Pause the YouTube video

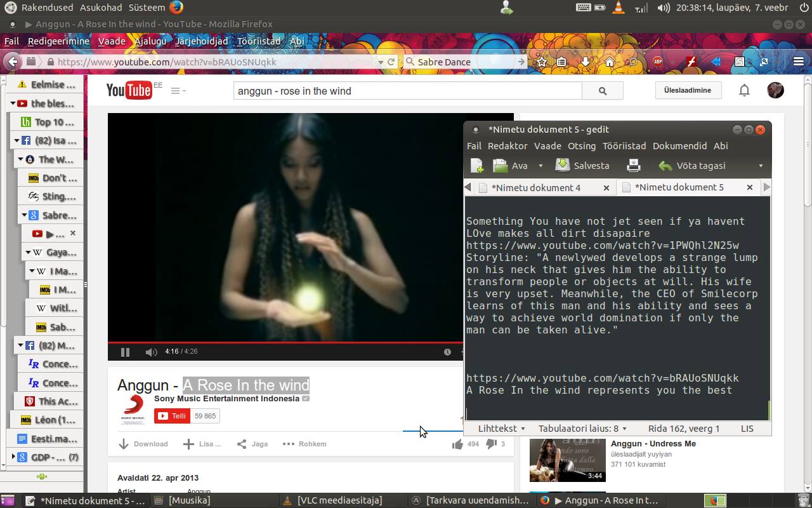(x=125, y=352)
